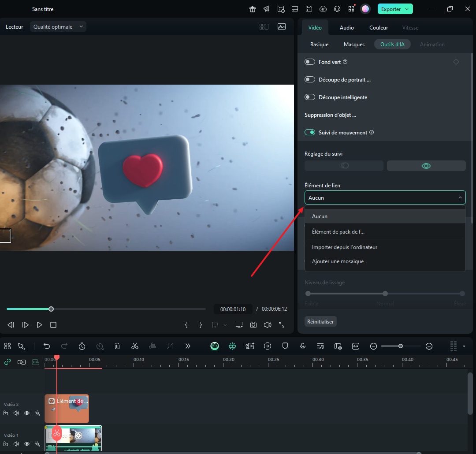Mute the Vidéo 2 track speaker
Image resolution: width=476 pixels, height=454 pixels.
16,413
